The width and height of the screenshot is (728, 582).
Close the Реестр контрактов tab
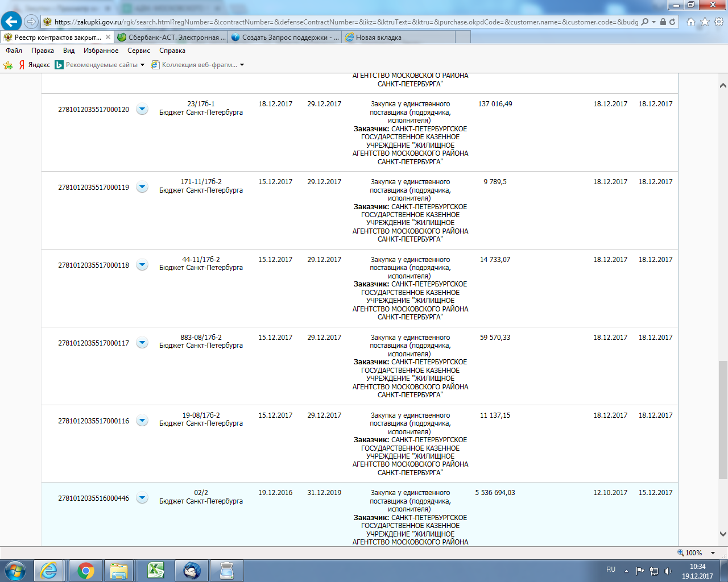[x=108, y=37]
